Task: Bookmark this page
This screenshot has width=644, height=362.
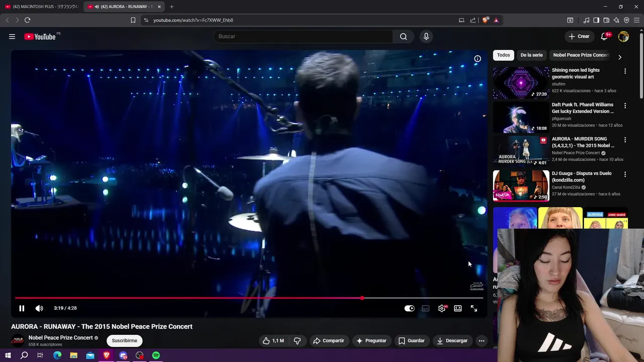Action: [x=133, y=20]
